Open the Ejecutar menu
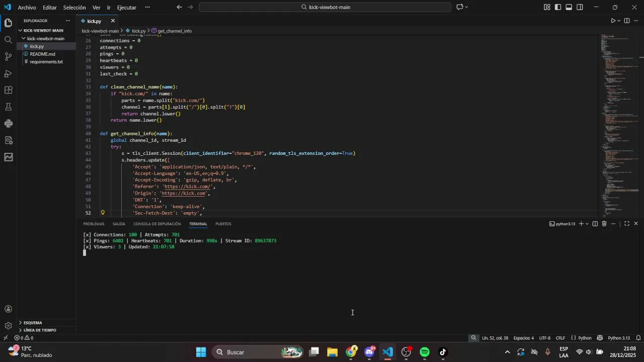Image resolution: width=644 pixels, height=362 pixels. coord(127,8)
